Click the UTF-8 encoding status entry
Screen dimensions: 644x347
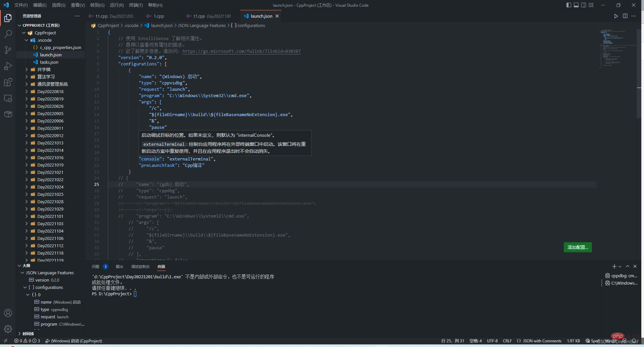pos(492,341)
